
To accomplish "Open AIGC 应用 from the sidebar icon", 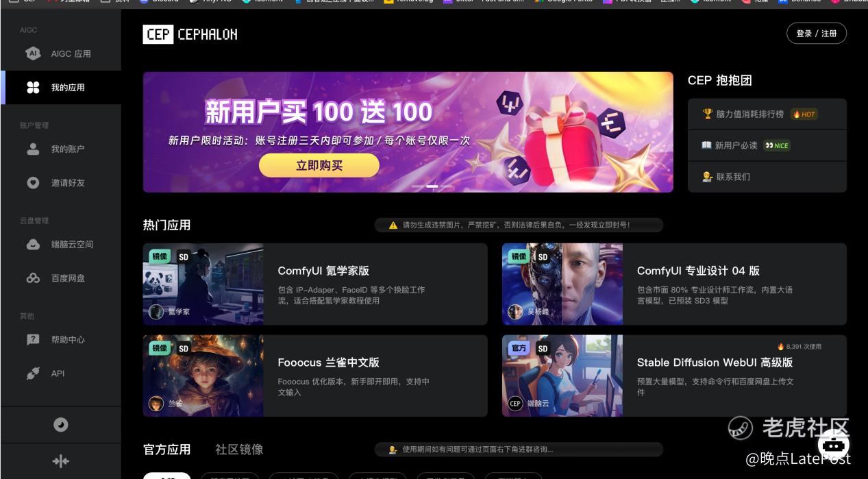I will pos(33,53).
